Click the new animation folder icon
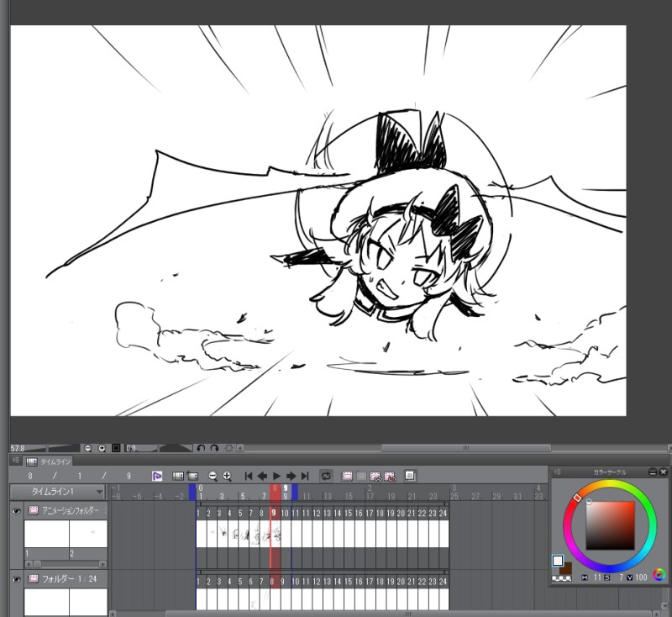 pos(347,476)
